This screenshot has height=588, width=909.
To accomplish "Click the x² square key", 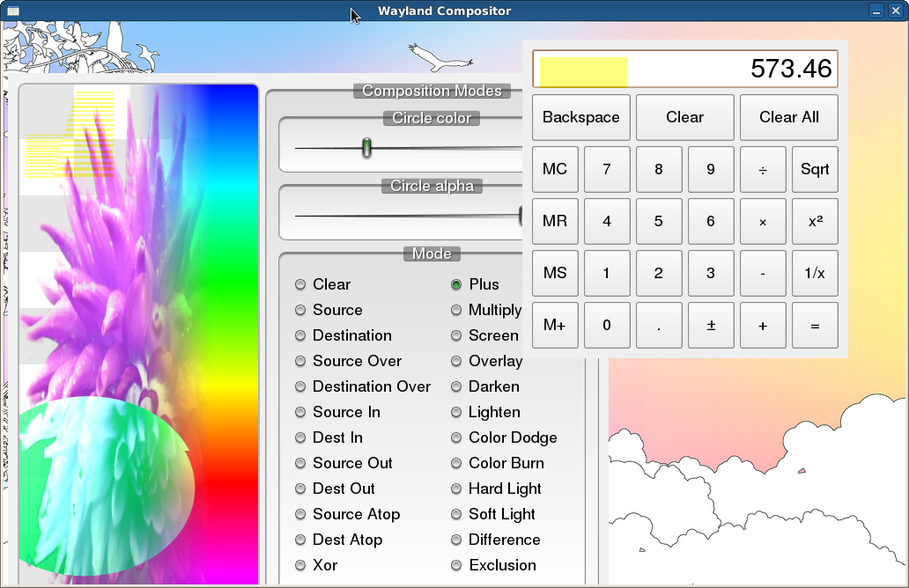I will 815,221.
